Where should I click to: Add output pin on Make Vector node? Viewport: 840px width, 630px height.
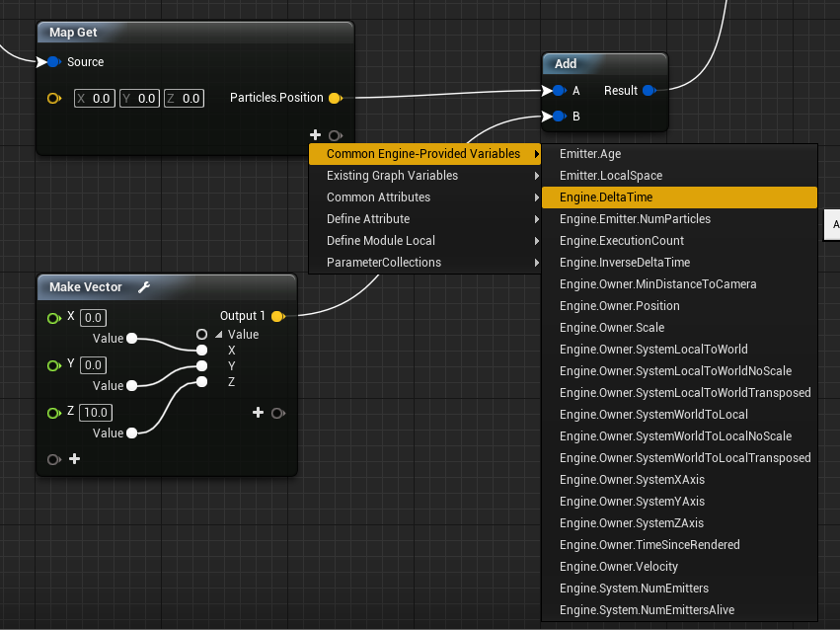259,413
